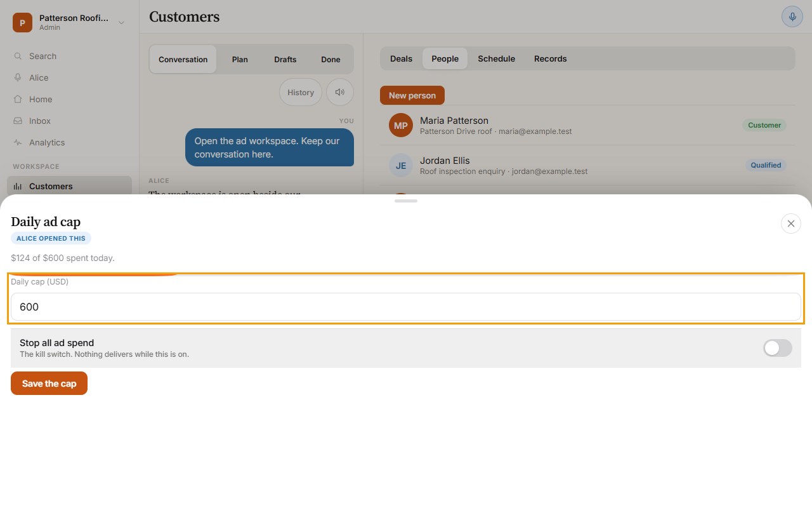Click the 'Alice opened this' badge
This screenshot has height=508, width=812.
51,238
